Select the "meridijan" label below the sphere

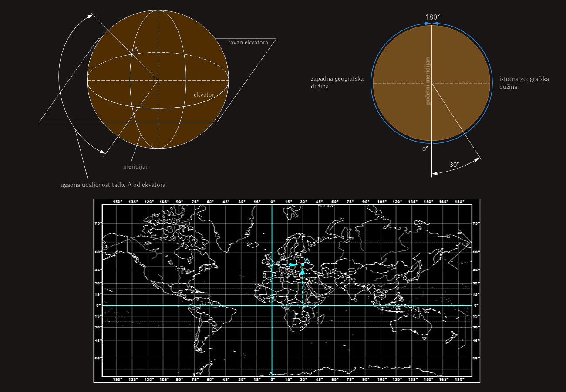point(137,166)
